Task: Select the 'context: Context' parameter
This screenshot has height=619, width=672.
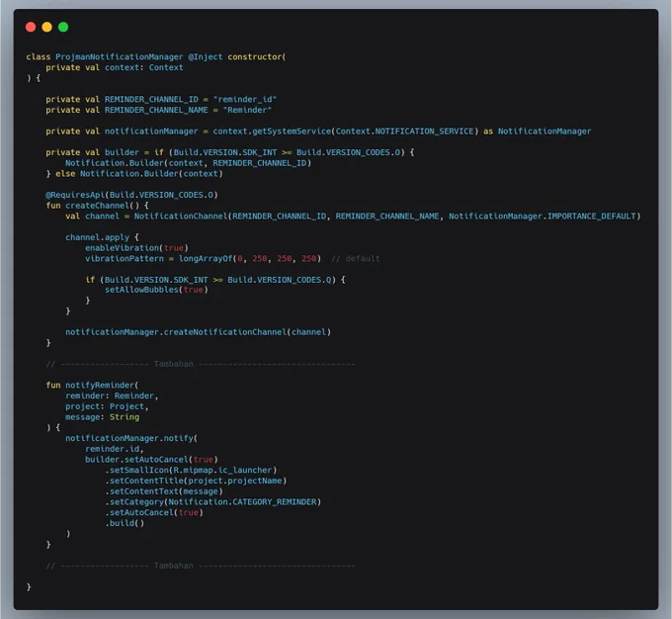Action: pyautogui.click(x=144, y=67)
